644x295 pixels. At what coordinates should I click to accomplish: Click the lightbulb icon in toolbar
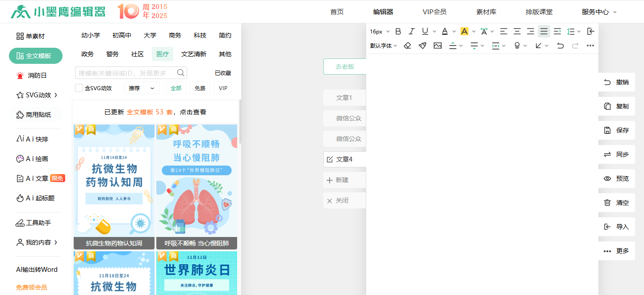(x=517, y=46)
